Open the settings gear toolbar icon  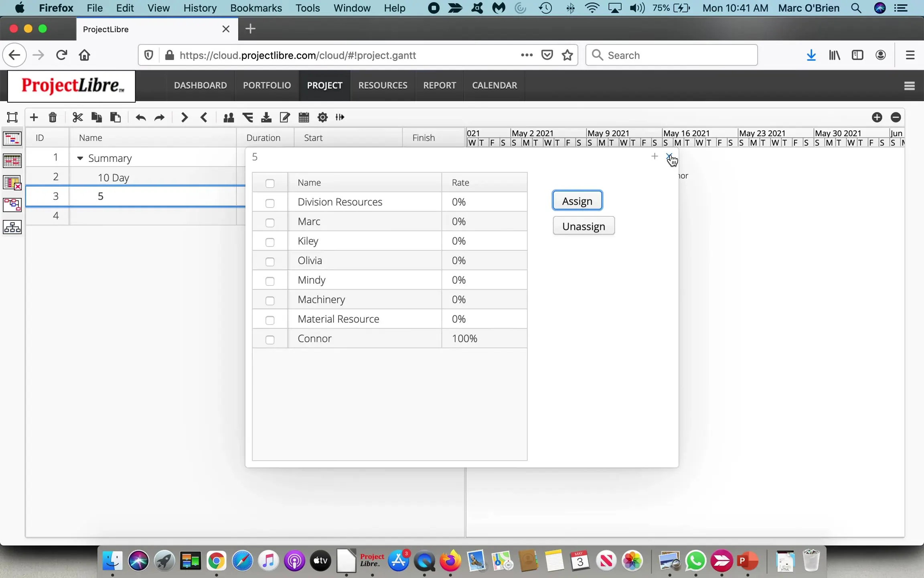[x=322, y=117]
